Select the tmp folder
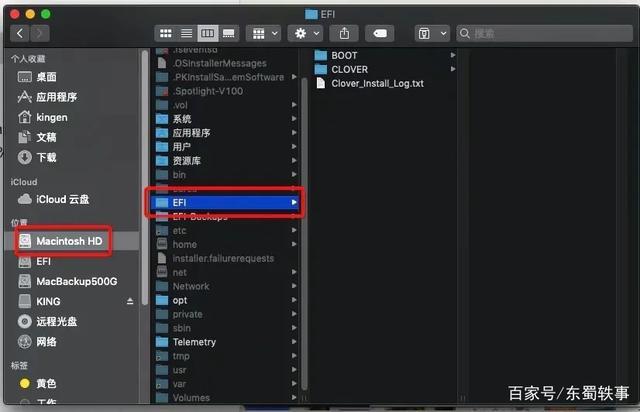The image size is (640, 412). pyautogui.click(x=181, y=356)
